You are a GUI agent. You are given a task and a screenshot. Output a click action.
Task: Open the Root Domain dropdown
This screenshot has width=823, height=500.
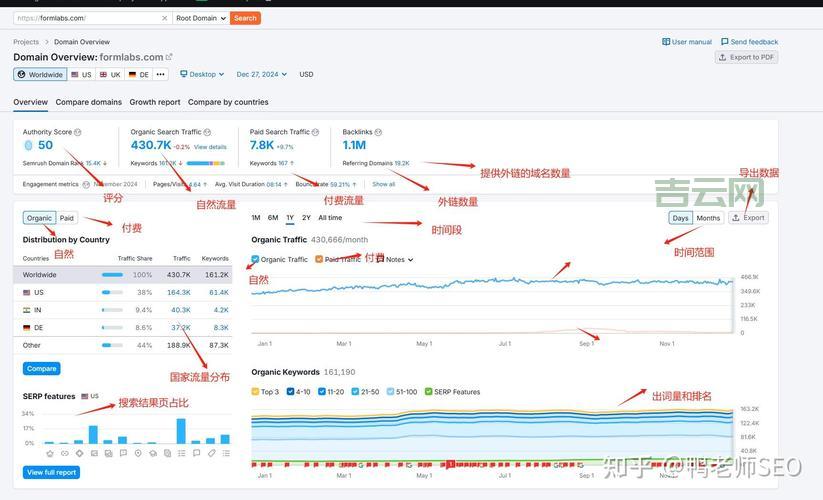tap(201, 18)
